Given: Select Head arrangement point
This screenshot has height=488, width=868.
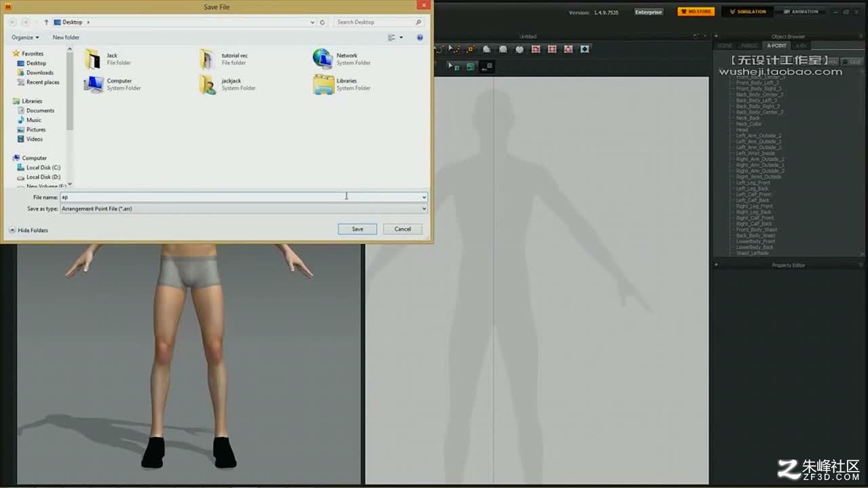Looking at the screenshot, I should [x=742, y=129].
